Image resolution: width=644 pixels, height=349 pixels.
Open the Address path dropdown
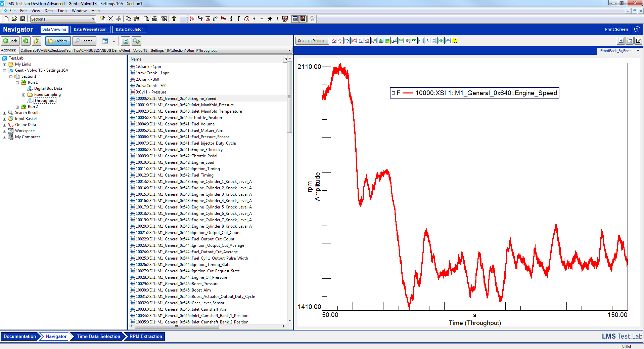pyautogui.click(x=289, y=50)
